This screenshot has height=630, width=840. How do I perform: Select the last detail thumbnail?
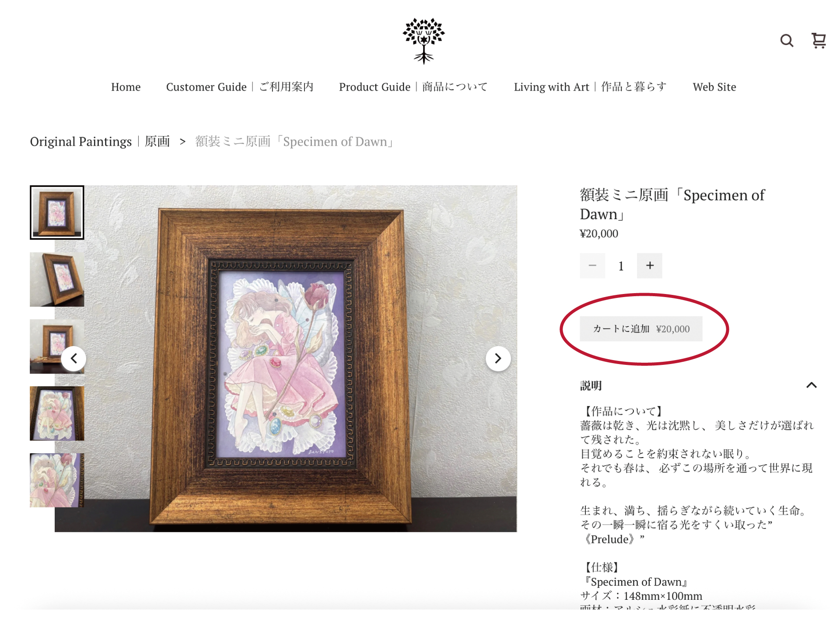click(57, 480)
